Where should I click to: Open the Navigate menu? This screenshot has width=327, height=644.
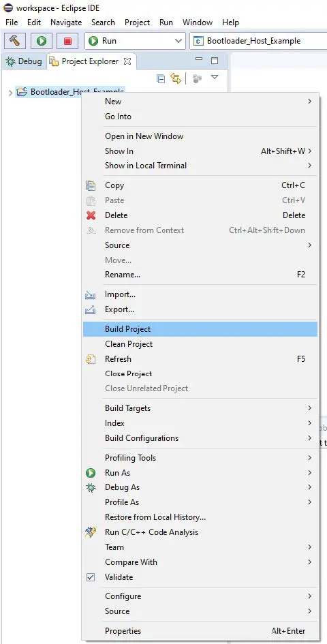pos(66,22)
